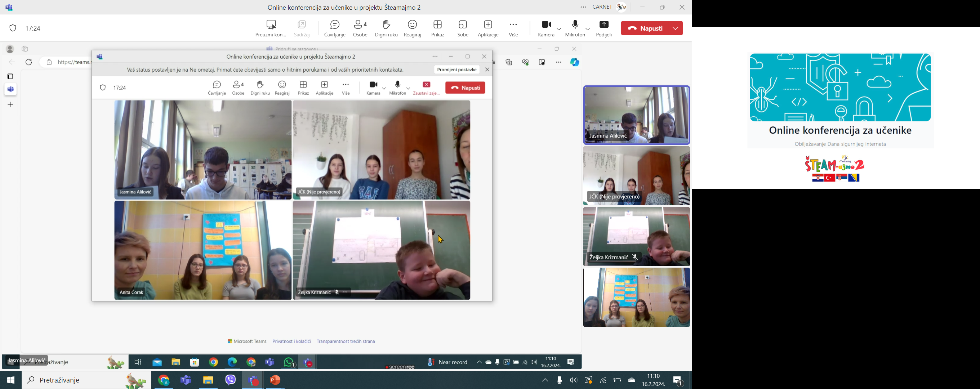Toggle Mikrofon in shared screen's Teams window

pyautogui.click(x=397, y=88)
